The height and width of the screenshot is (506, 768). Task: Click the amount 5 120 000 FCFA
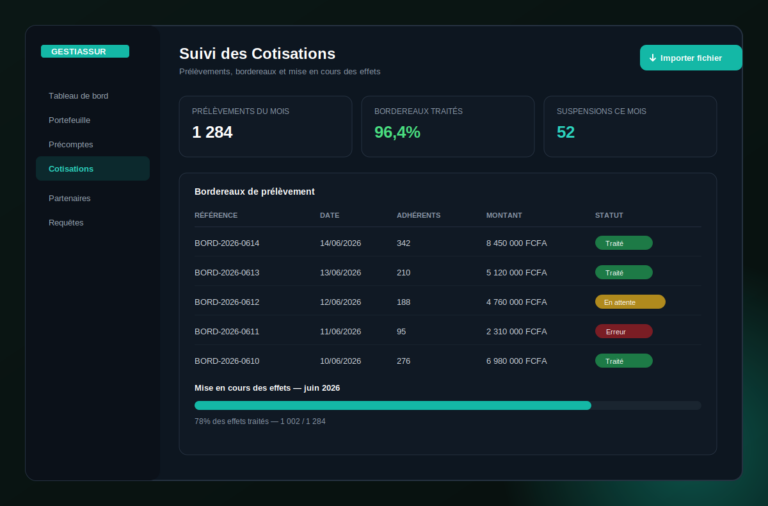[x=516, y=273]
